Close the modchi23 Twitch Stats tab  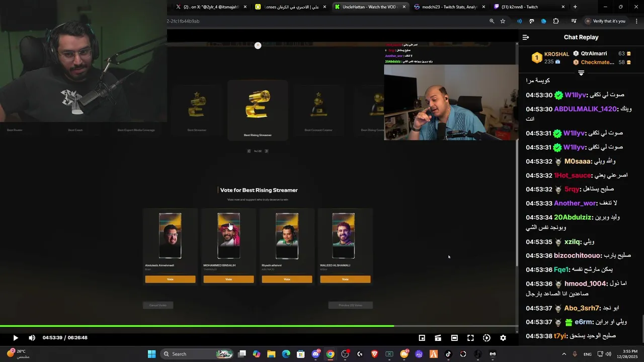point(484,7)
